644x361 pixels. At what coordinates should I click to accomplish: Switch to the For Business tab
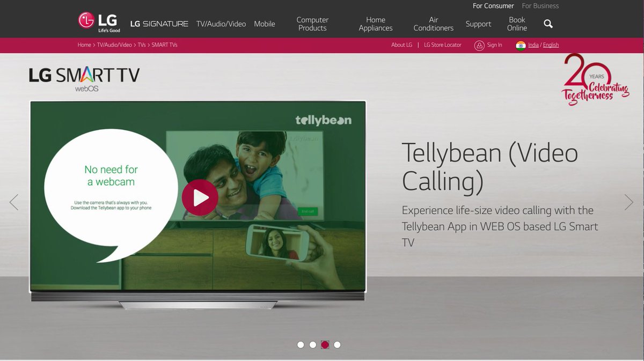click(540, 6)
